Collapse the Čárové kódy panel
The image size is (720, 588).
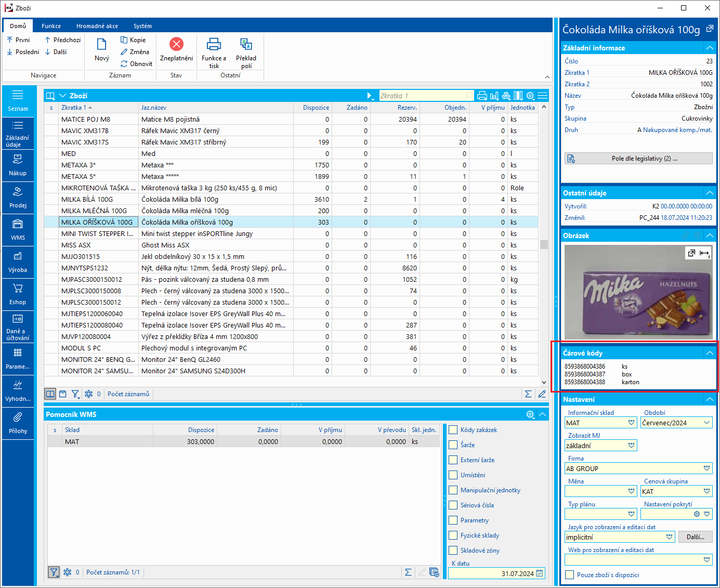(710, 353)
